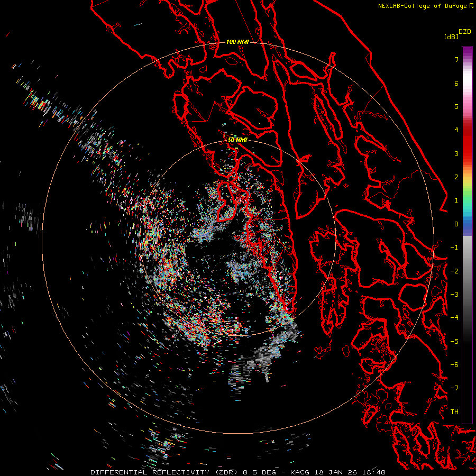Click the -4 dB tick label
476x476 pixels.
tap(454, 318)
